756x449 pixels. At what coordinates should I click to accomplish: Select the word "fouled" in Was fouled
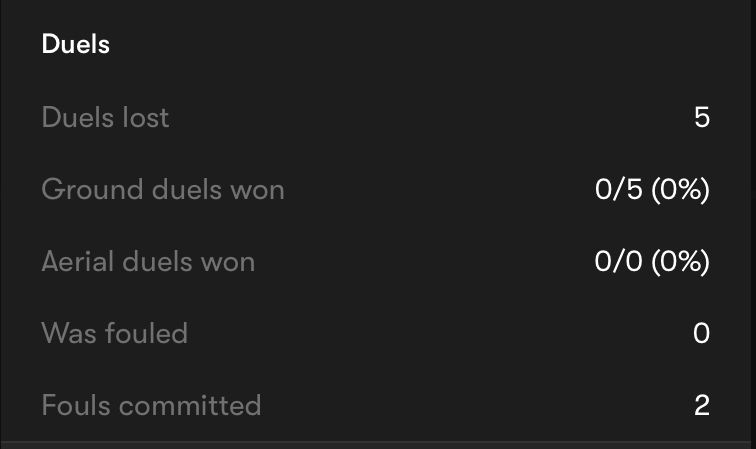[146, 333]
